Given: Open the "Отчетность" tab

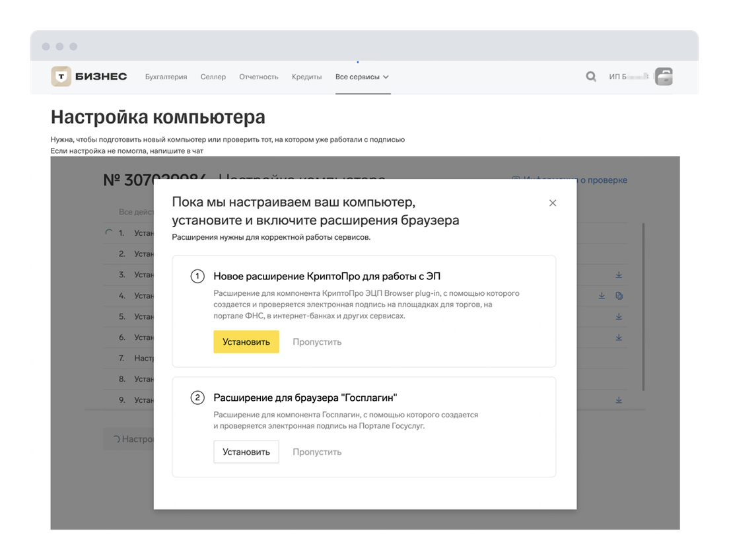Looking at the screenshot, I should coord(258,77).
